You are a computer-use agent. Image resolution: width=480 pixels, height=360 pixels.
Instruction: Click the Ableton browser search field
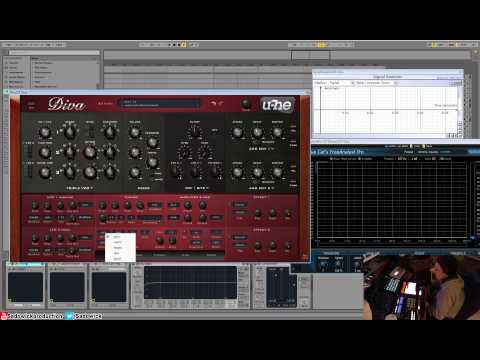[x=54, y=53]
